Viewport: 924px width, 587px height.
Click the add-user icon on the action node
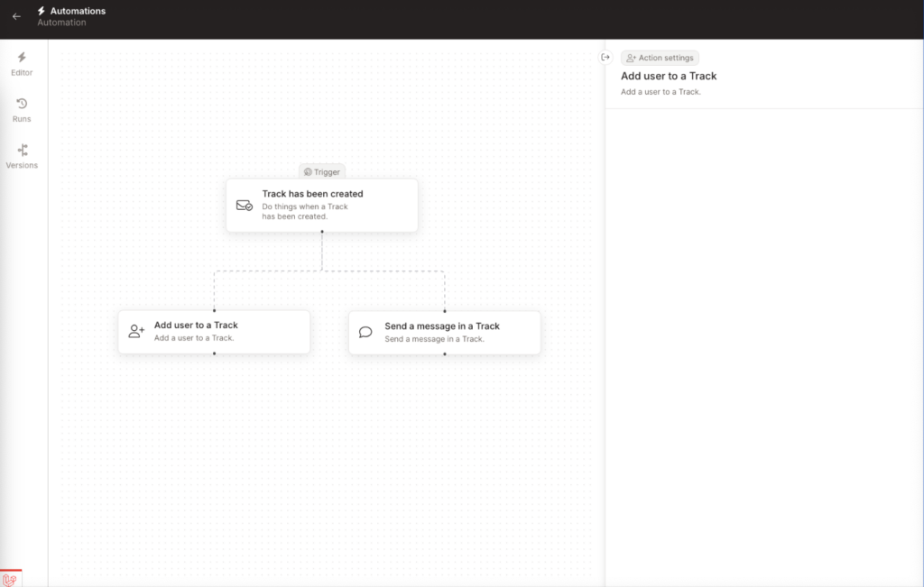(137, 331)
